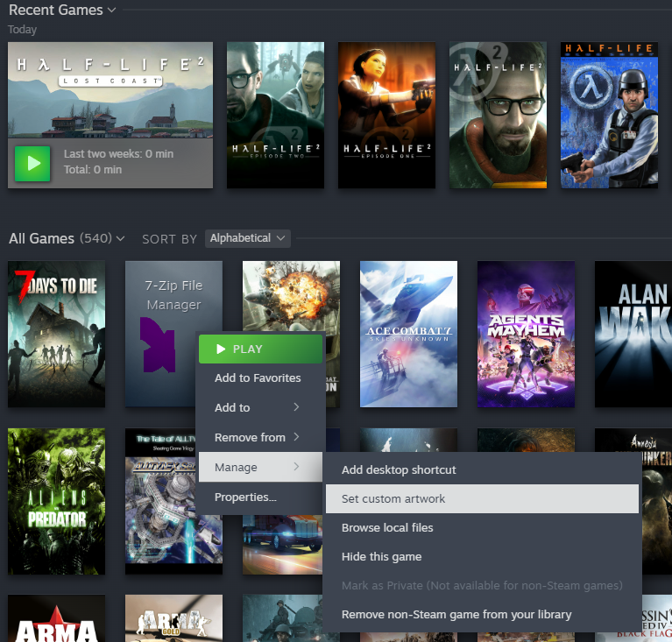This screenshot has height=642, width=672.
Task: Click the Manage submenu arrow
Action: (296, 466)
